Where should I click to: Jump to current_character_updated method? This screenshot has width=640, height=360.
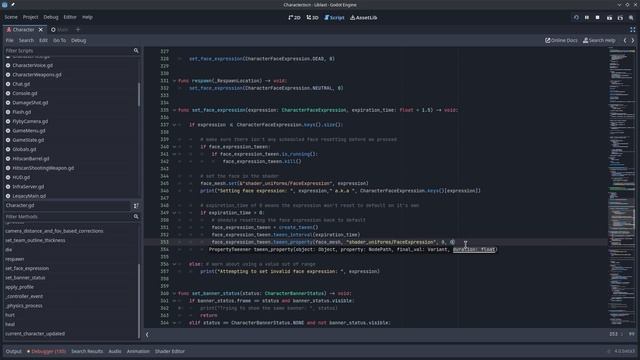click(35, 334)
